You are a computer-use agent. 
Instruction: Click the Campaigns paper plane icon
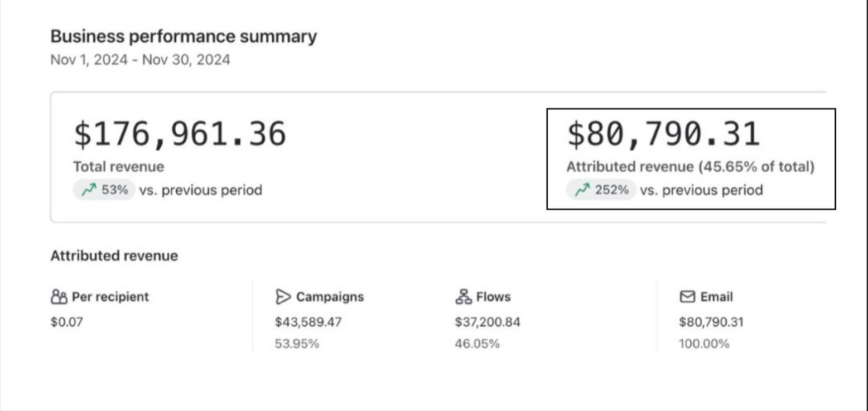click(283, 297)
